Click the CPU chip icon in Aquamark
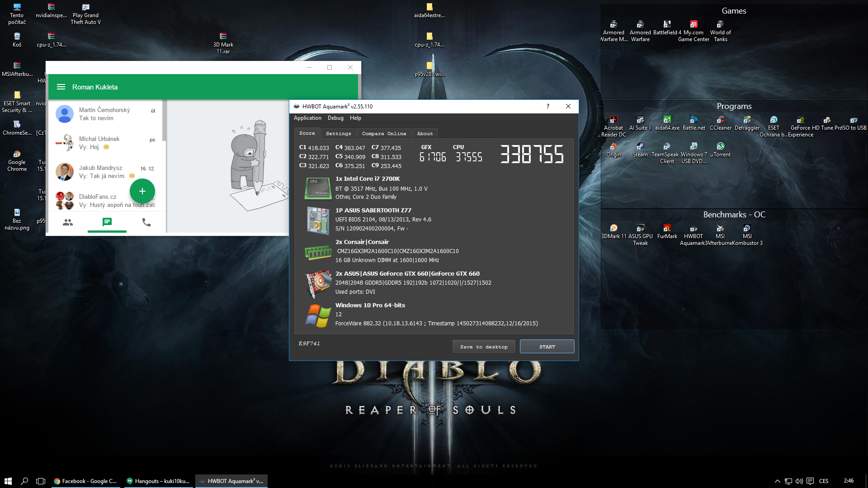868x488 pixels. coord(318,188)
